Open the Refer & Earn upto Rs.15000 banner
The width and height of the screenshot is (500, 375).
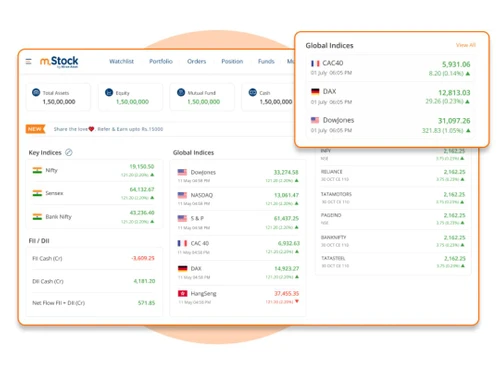coord(108,129)
